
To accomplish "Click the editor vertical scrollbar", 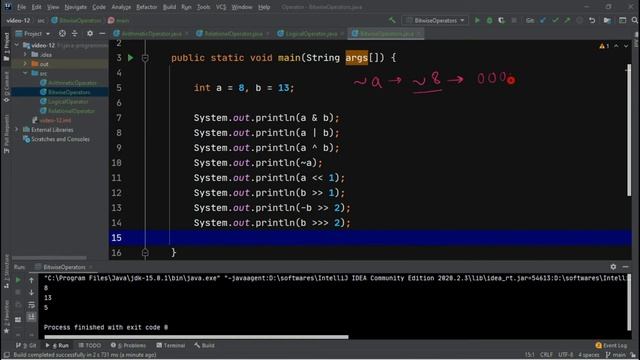I will click(629, 131).
